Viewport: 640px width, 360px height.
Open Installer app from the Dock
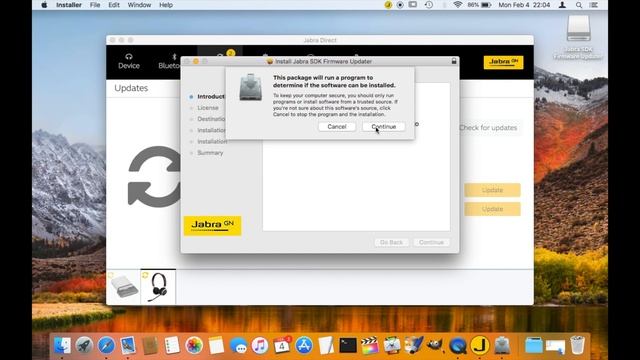pos(502,345)
